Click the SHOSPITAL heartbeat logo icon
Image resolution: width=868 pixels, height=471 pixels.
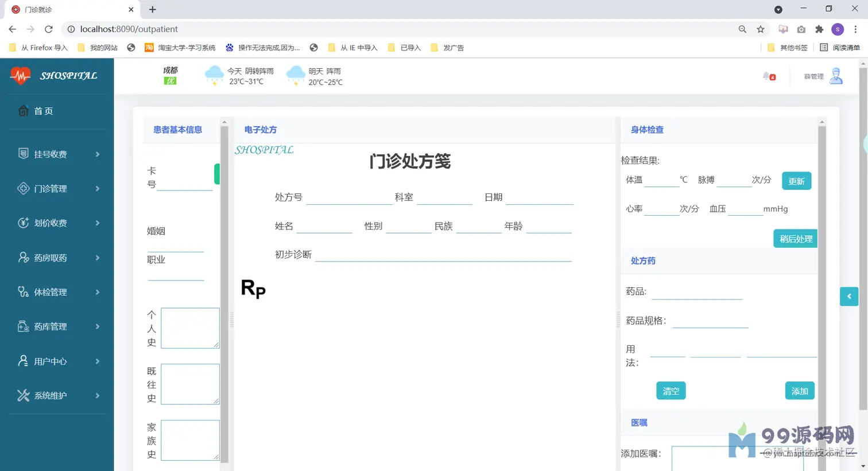[x=20, y=75]
